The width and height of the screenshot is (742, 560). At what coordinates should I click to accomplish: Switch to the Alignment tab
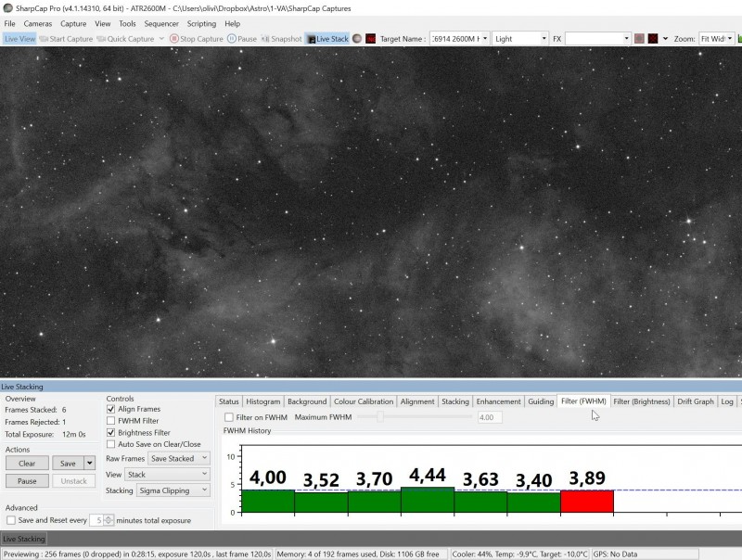pyautogui.click(x=417, y=401)
